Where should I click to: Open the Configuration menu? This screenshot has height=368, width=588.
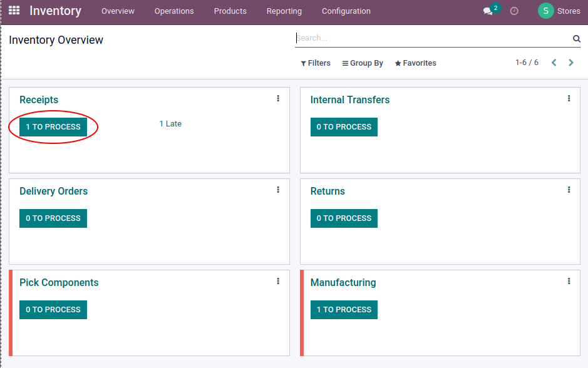[x=346, y=11]
